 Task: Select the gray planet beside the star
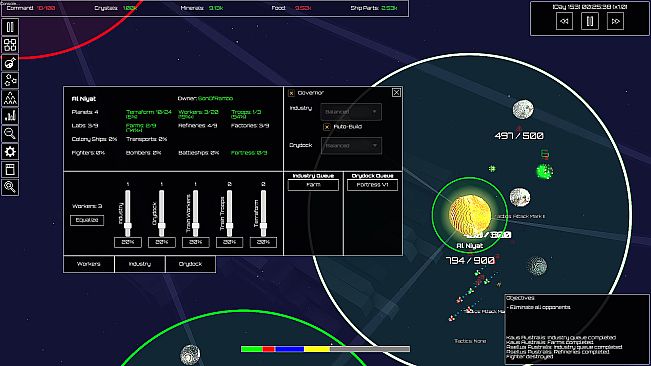(x=520, y=197)
